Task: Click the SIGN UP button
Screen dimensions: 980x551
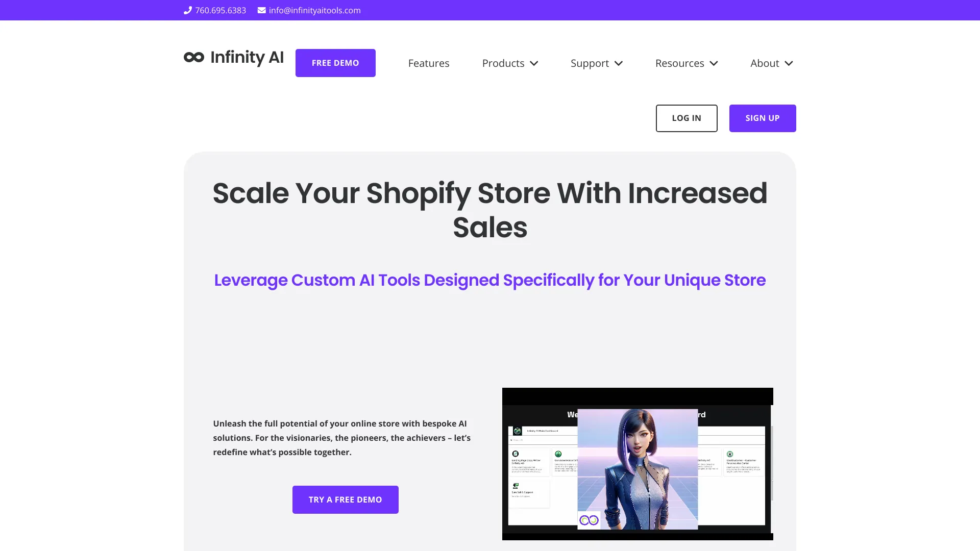Action: click(763, 118)
